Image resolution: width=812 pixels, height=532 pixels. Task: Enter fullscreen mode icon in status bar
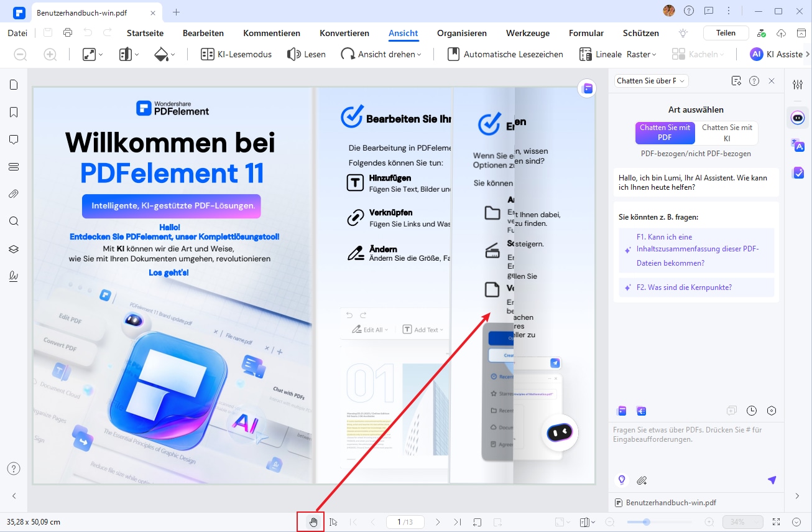tap(776, 522)
